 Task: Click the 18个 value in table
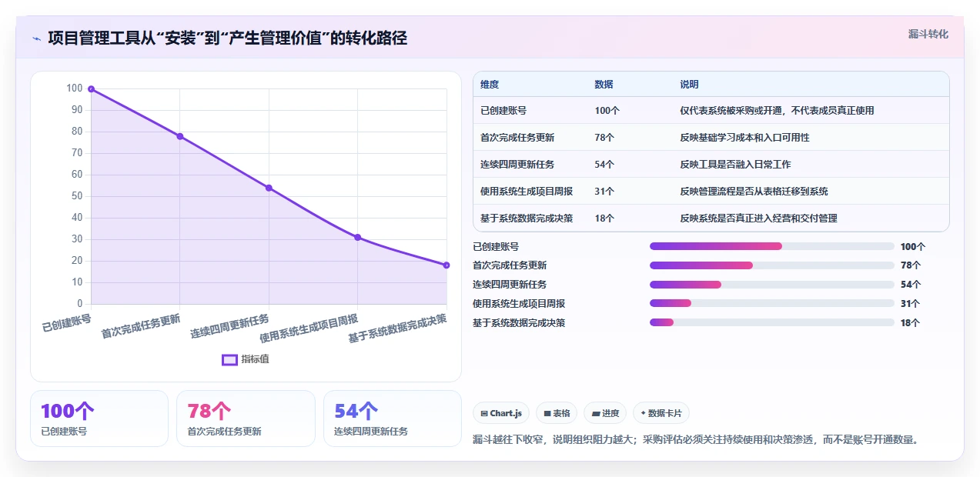[605, 218]
